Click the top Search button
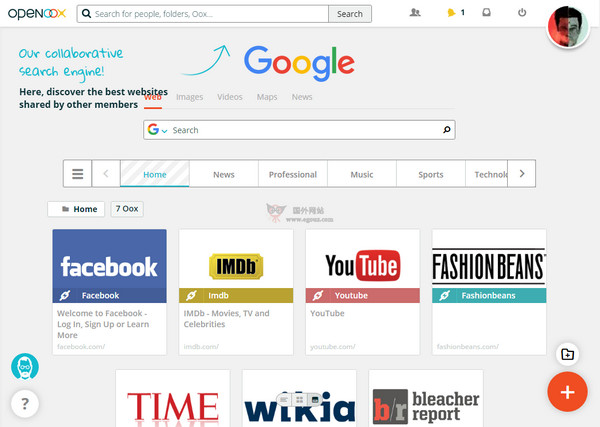 (350, 14)
